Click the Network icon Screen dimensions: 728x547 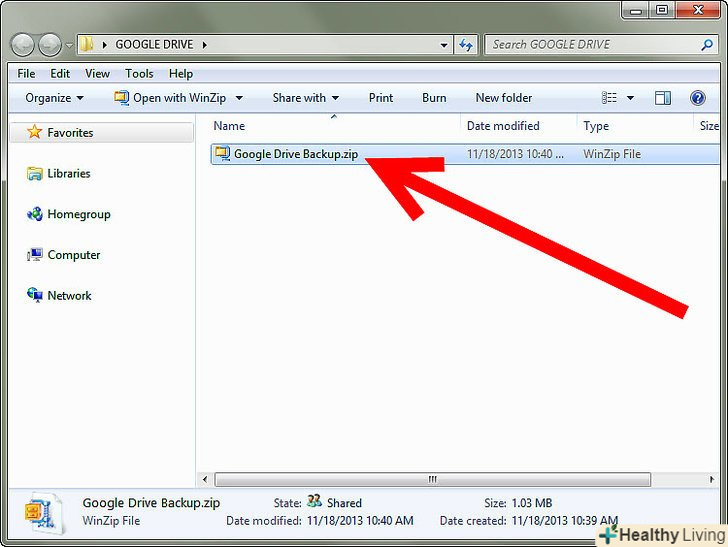[x=35, y=295]
